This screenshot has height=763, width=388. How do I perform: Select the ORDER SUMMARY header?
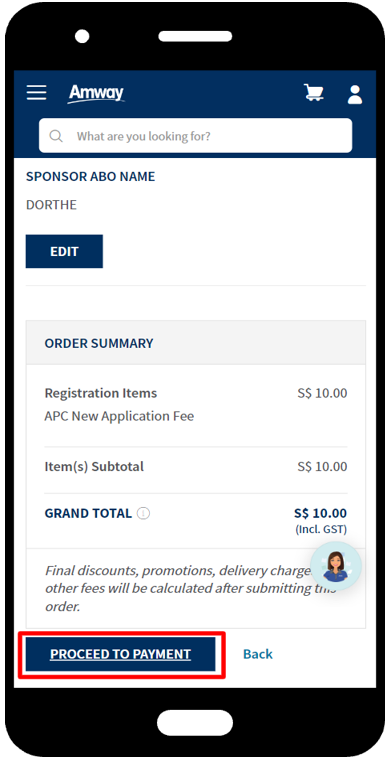(196, 343)
